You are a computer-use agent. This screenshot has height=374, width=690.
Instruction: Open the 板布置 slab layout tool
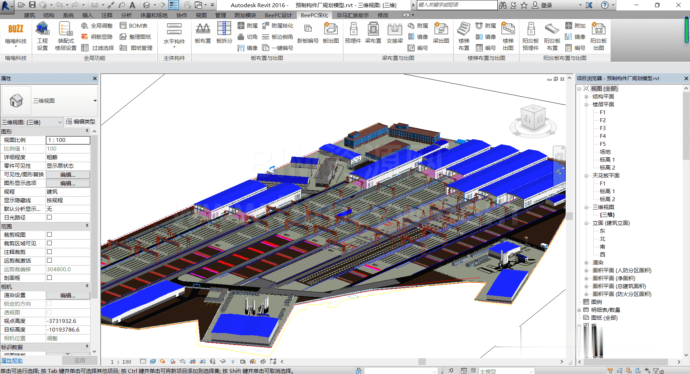(x=202, y=33)
